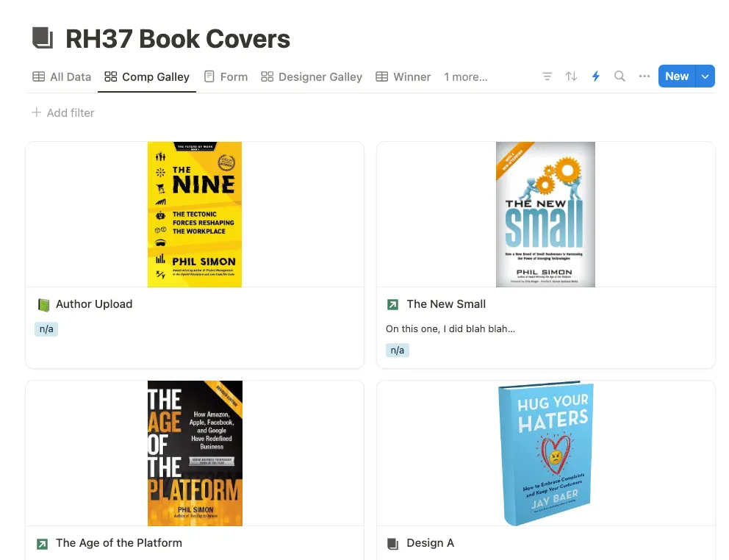
Task: Open the Design A card title
Action: (430, 543)
